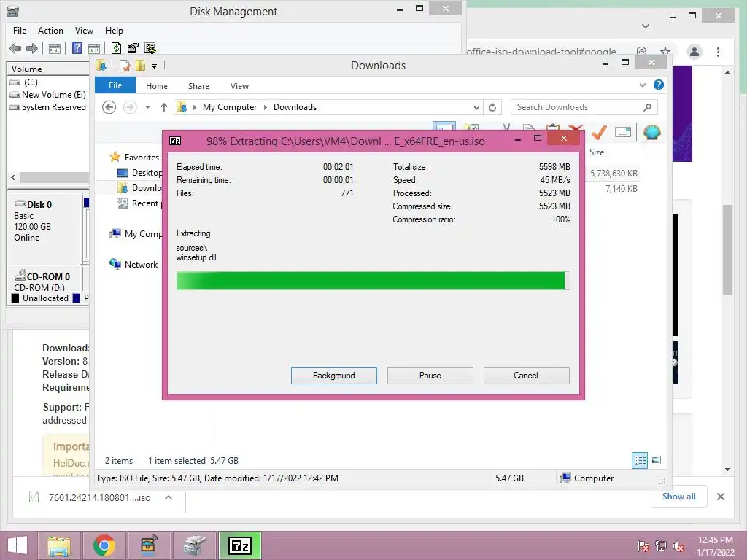The width and height of the screenshot is (747, 560).
Task: Expand the ribbon chevron in Downloads window
Action: pyautogui.click(x=643, y=85)
